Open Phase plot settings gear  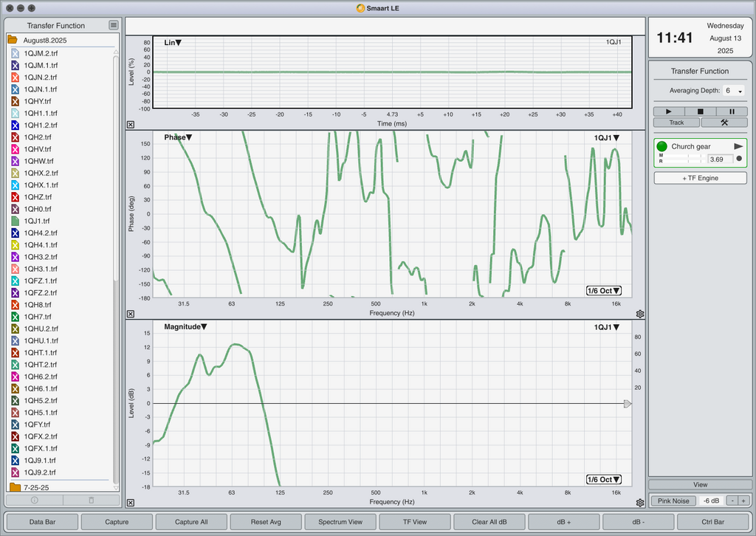(x=640, y=314)
